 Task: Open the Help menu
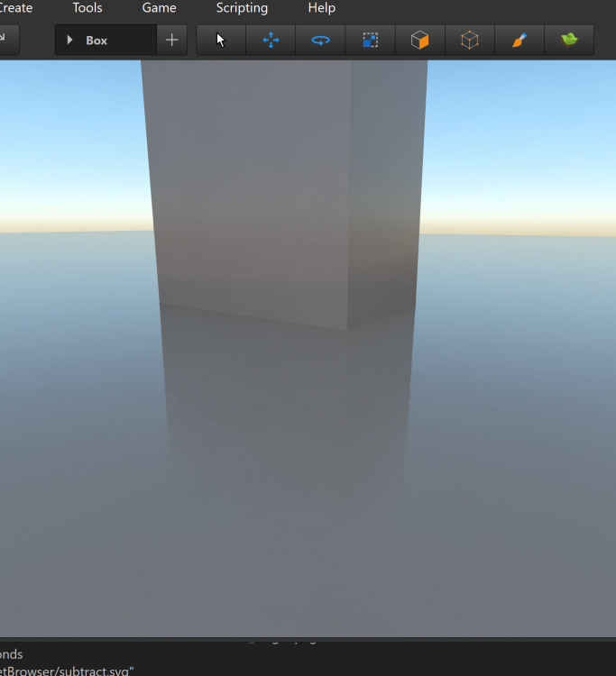pyautogui.click(x=322, y=8)
